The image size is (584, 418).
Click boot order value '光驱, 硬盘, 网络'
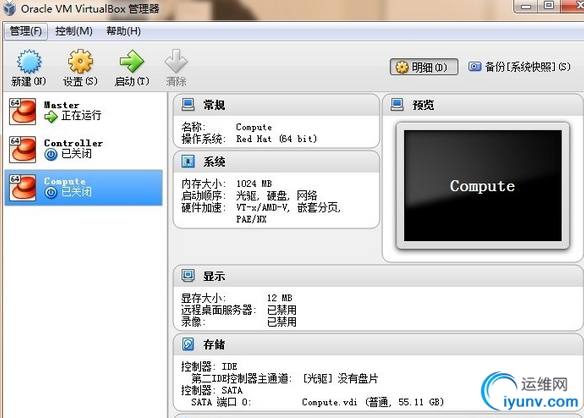click(x=276, y=196)
